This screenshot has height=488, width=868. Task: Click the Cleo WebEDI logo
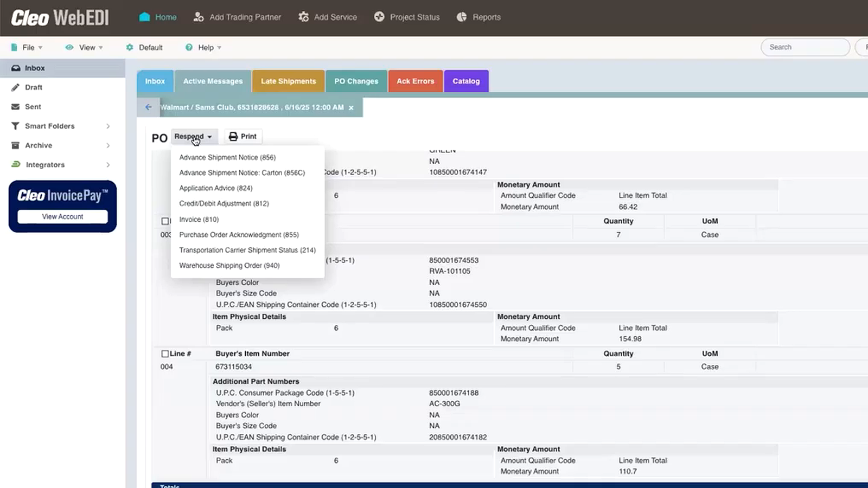coord(60,18)
